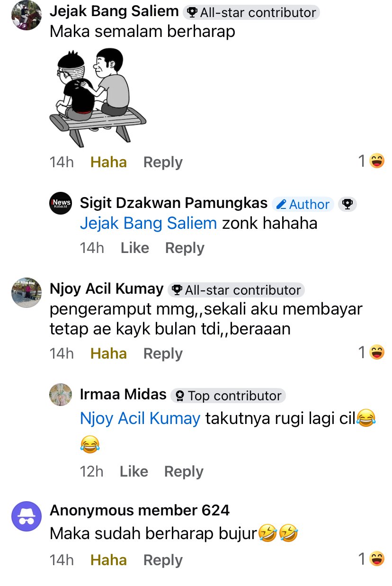This screenshot has height=586, width=392.
Task: Toggle Haha reaction on Jejak Bang Saliem's comment
Action: coord(108,162)
